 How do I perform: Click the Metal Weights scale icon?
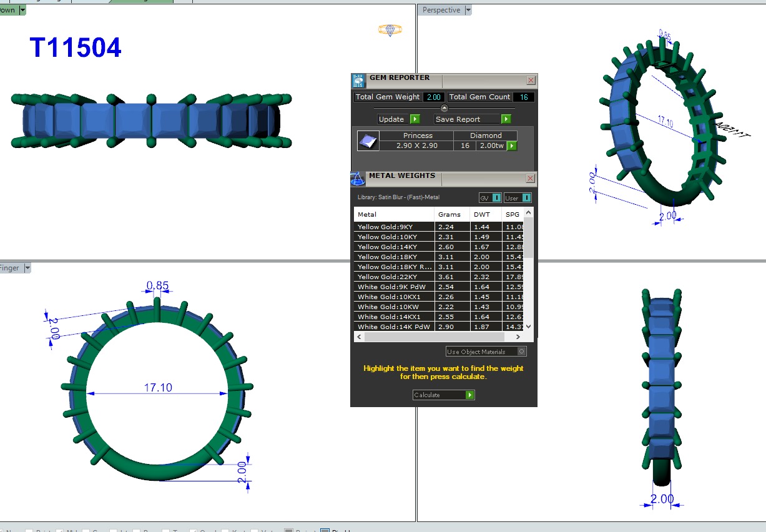click(358, 179)
